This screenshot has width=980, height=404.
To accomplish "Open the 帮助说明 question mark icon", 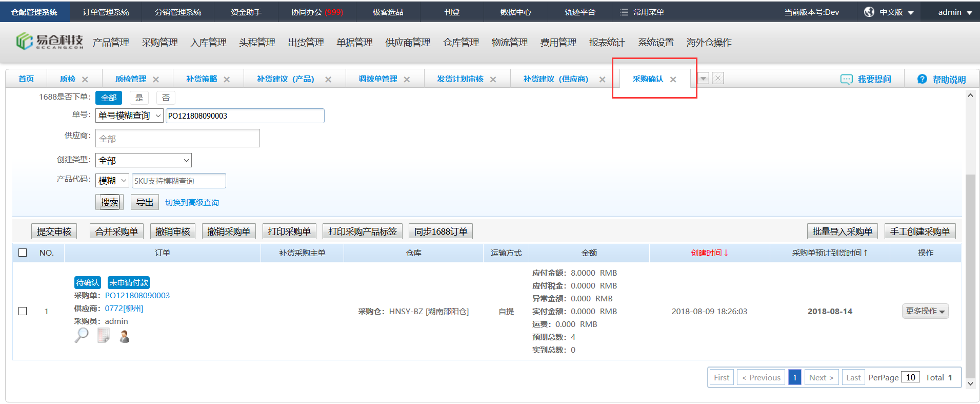I will pyautogui.click(x=922, y=79).
